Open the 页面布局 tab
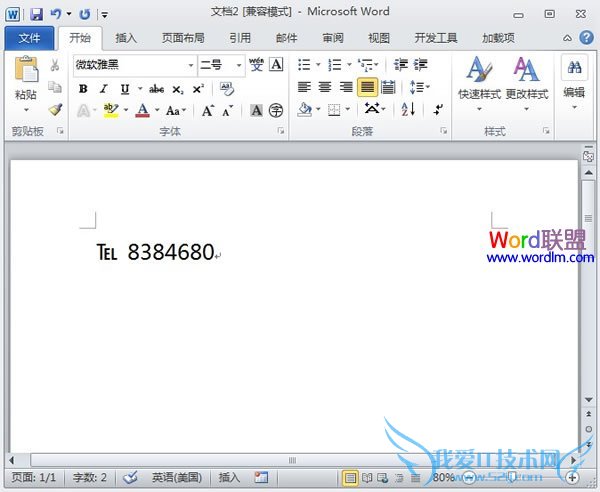 click(183, 38)
